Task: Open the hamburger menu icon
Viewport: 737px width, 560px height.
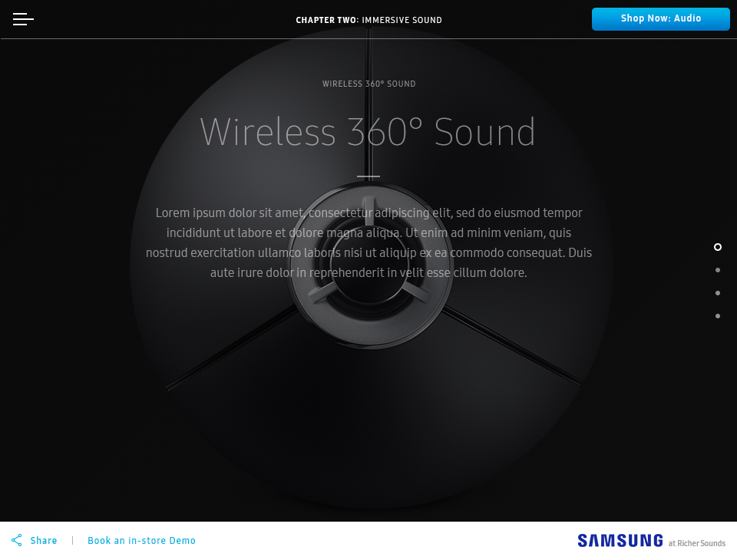Action: pos(23,19)
